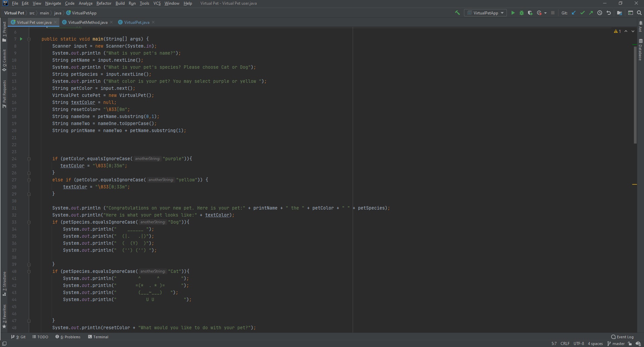The width and height of the screenshot is (644, 347).
Task: Toggle the Structure tool window
Action: [4, 284]
